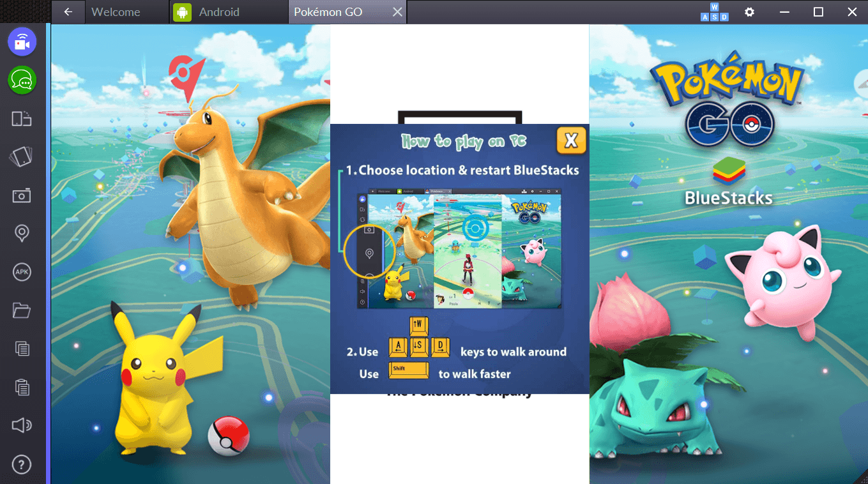Screen dimensions: 868x484
Task: Open the file folder icon in sidebar
Action: click(22, 310)
